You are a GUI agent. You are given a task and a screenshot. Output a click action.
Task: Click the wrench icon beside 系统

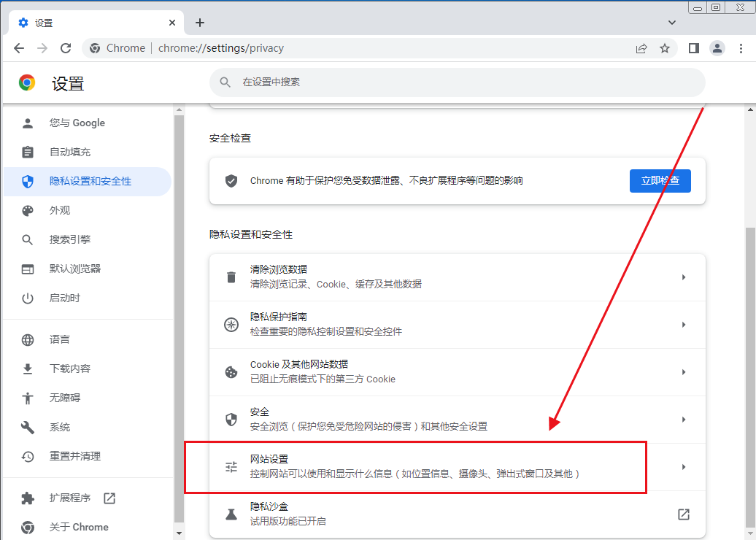pos(28,427)
